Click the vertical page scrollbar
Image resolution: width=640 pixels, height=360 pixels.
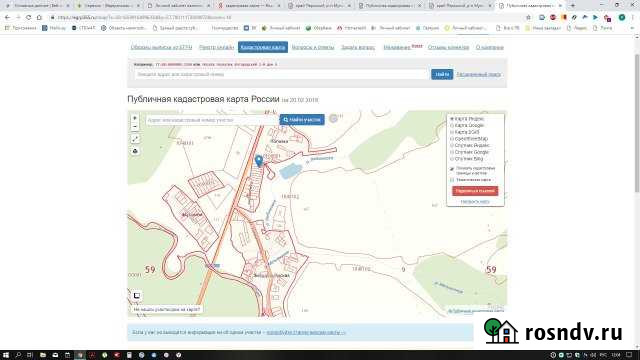click(x=637, y=122)
